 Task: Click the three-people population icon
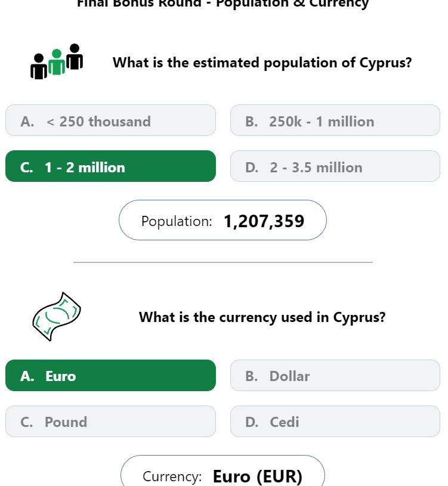pyautogui.click(x=57, y=61)
